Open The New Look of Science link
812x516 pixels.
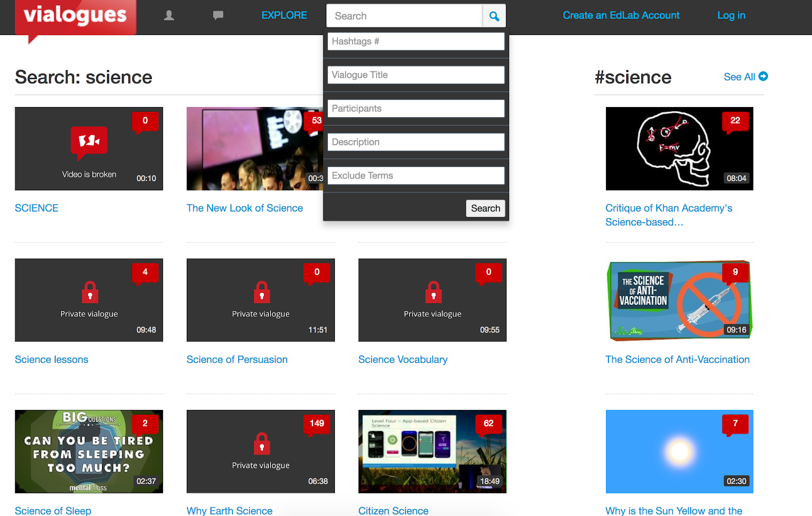[x=245, y=208]
